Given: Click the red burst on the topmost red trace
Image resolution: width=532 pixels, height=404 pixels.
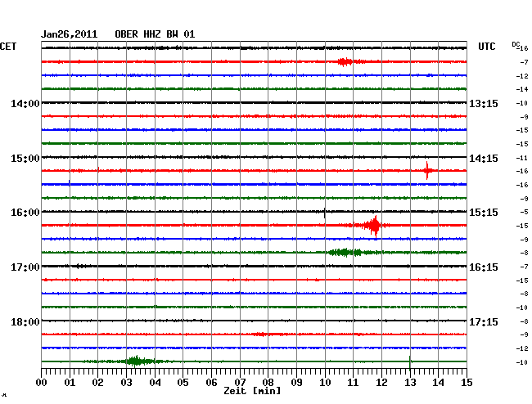Looking at the screenshot, I should coord(345,61).
